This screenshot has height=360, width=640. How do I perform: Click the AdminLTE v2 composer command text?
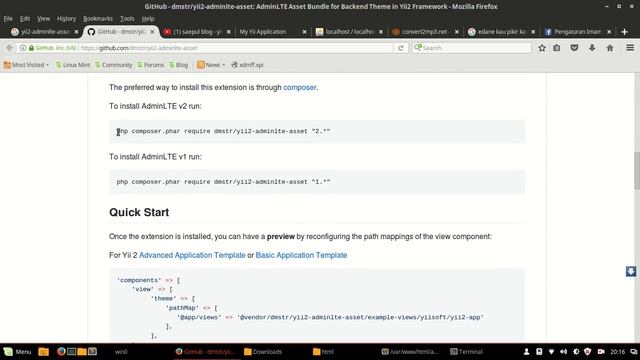tap(223, 131)
